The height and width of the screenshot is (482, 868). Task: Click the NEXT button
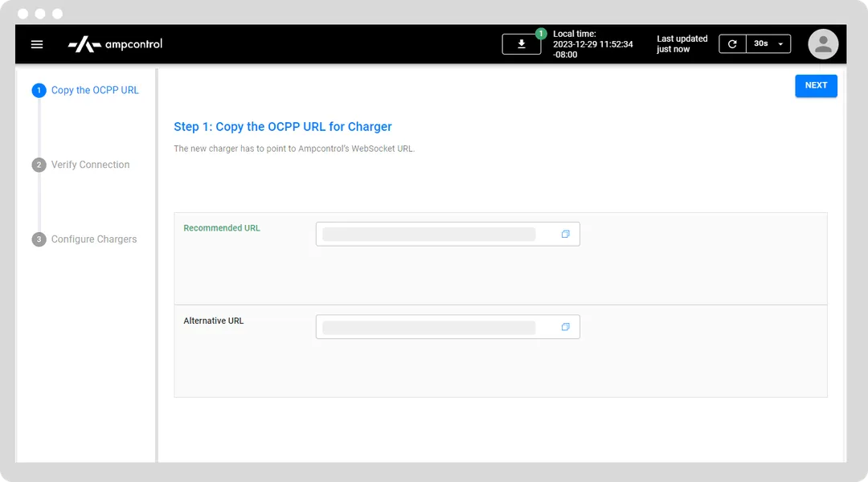[x=816, y=85]
